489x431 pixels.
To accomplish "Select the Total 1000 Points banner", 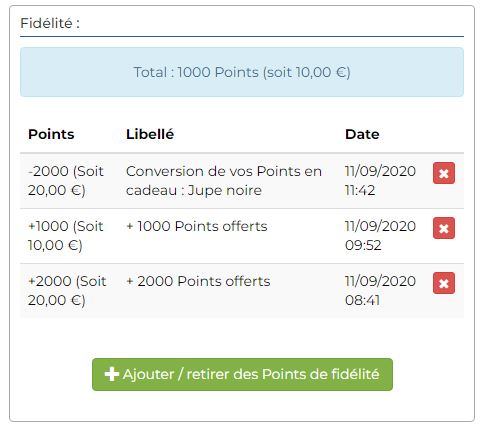I will (242, 72).
